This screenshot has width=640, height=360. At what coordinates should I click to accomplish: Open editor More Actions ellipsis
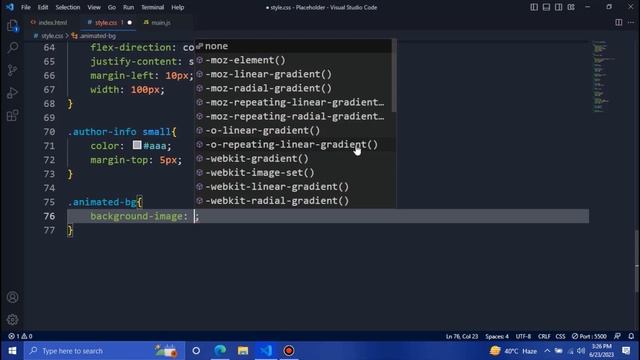[x=631, y=22]
